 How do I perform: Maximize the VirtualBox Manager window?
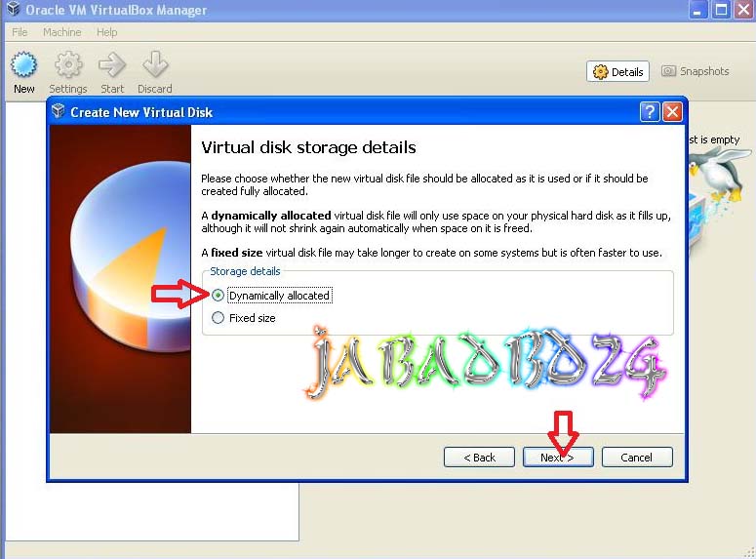click(721, 10)
